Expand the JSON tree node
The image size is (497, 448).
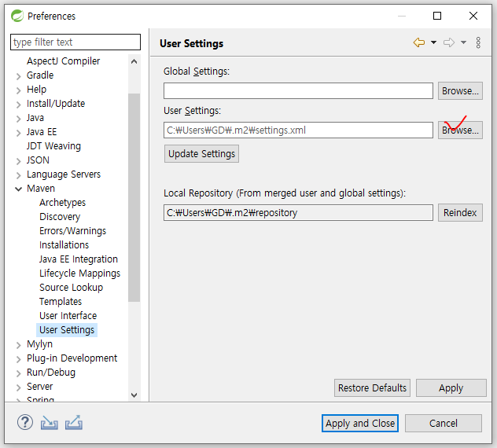click(x=18, y=161)
